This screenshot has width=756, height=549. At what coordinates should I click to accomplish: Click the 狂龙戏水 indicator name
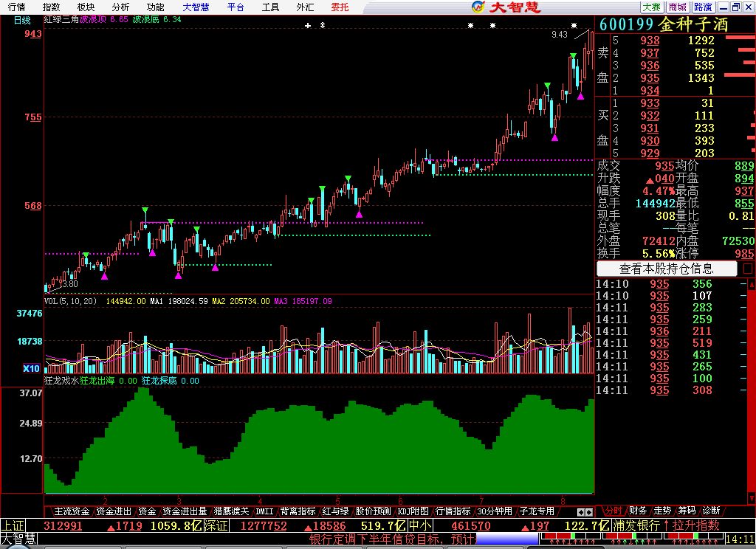pyautogui.click(x=61, y=381)
